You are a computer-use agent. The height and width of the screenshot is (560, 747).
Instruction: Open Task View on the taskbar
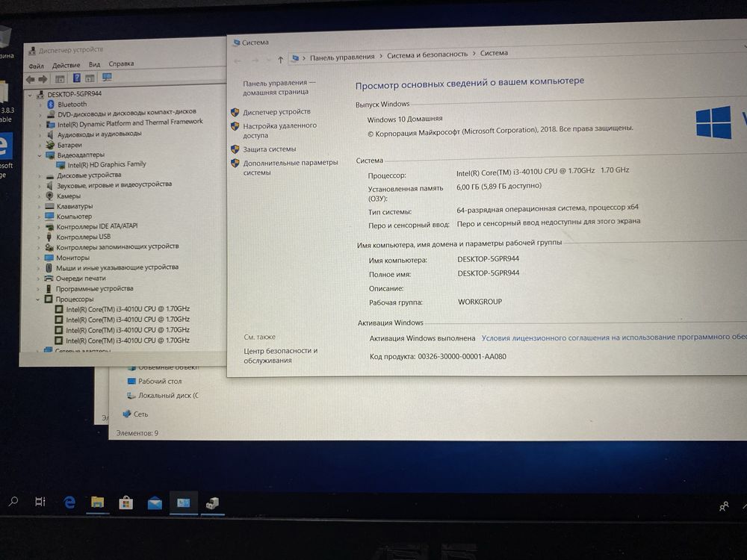click(40, 502)
